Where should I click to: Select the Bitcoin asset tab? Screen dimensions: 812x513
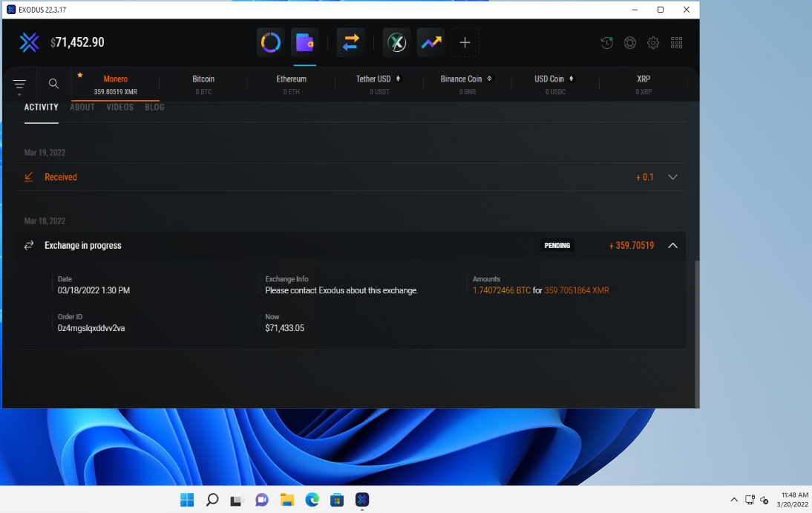coord(203,85)
